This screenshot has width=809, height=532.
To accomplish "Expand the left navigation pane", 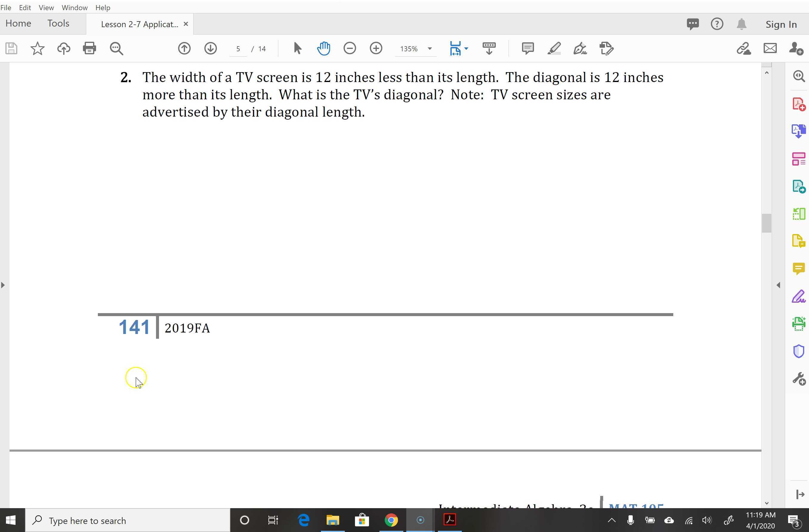I will [3, 285].
